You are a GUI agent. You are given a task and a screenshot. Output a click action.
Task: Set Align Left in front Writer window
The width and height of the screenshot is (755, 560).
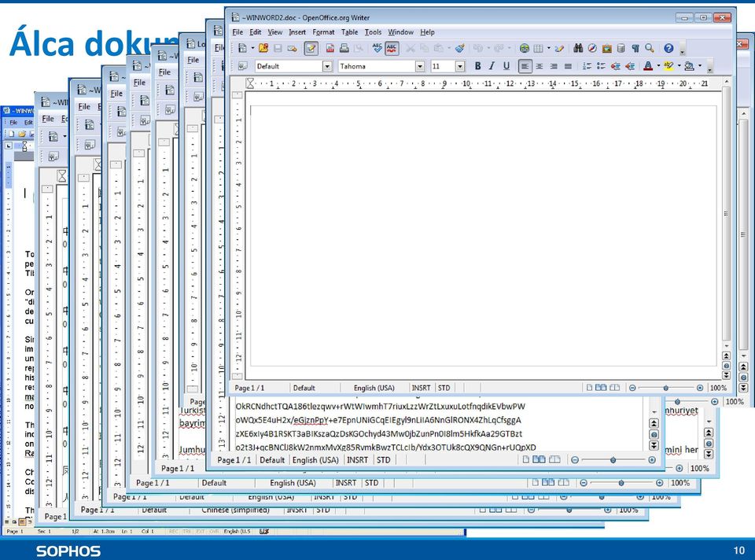pyautogui.click(x=525, y=66)
